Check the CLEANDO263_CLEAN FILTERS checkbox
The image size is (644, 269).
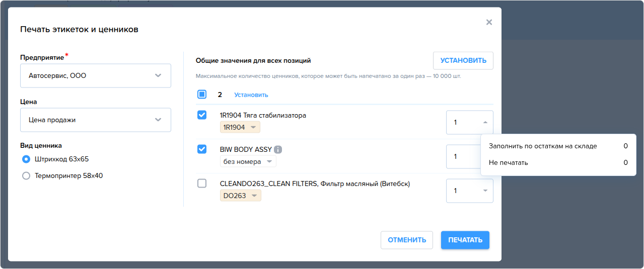pos(202,184)
